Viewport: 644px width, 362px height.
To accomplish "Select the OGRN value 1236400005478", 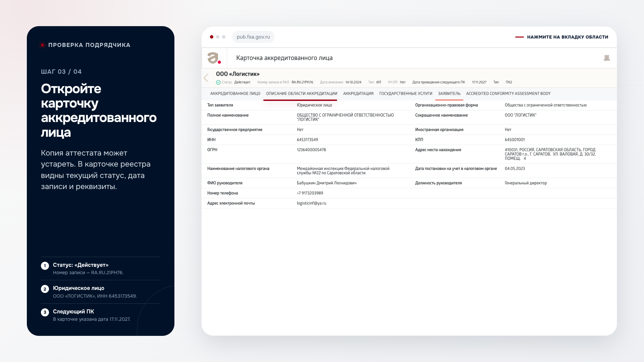I will coord(311,150).
